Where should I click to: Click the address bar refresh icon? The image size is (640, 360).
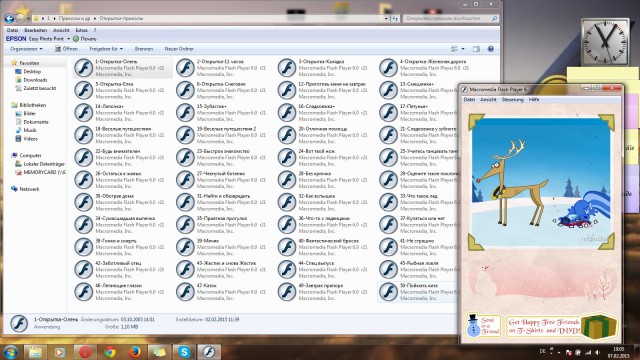click(x=395, y=18)
